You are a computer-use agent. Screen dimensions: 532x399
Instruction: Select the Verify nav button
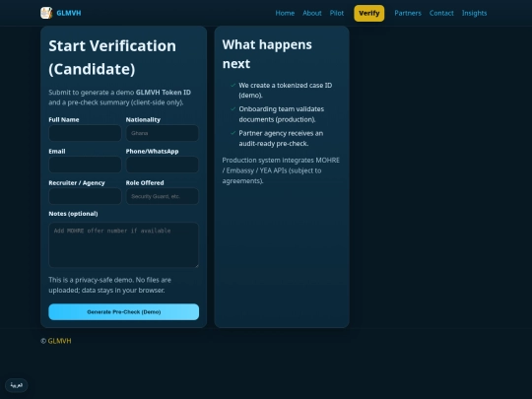click(369, 13)
